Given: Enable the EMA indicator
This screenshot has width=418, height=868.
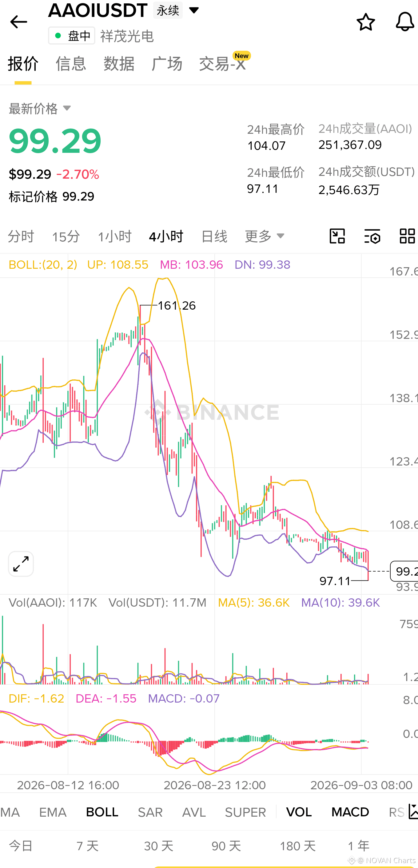Looking at the screenshot, I should point(53,812).
